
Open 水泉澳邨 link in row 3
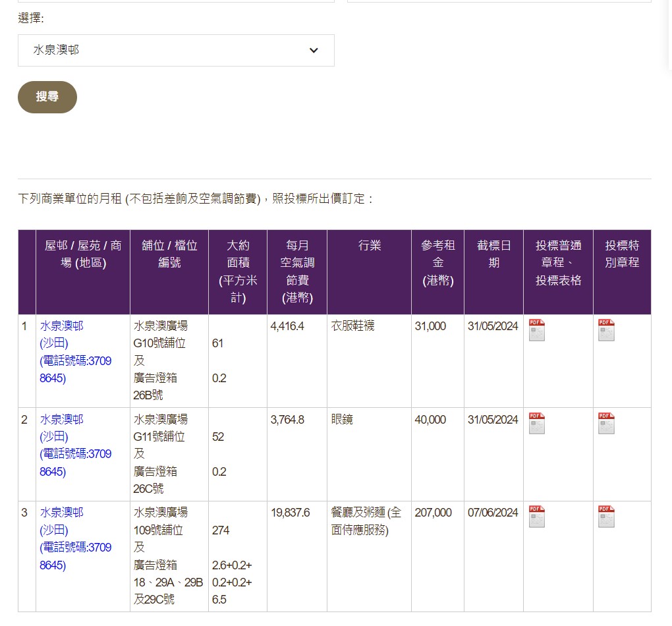75,538
